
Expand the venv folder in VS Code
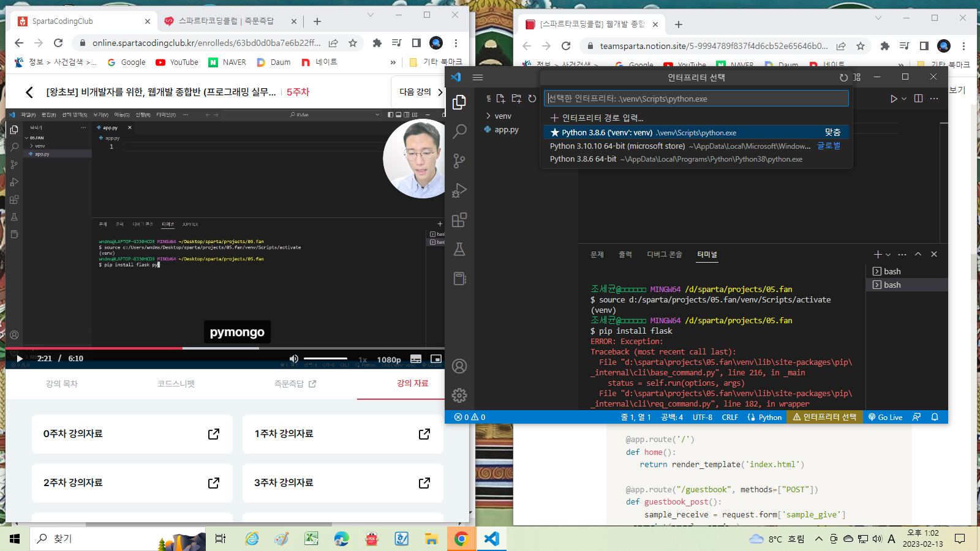click(x=502, y=116)
